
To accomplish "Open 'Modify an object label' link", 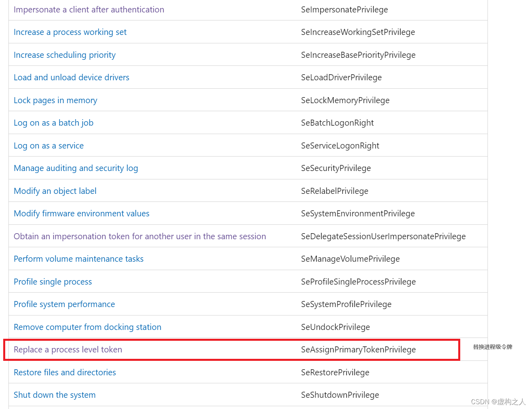I will click(55, 191).
